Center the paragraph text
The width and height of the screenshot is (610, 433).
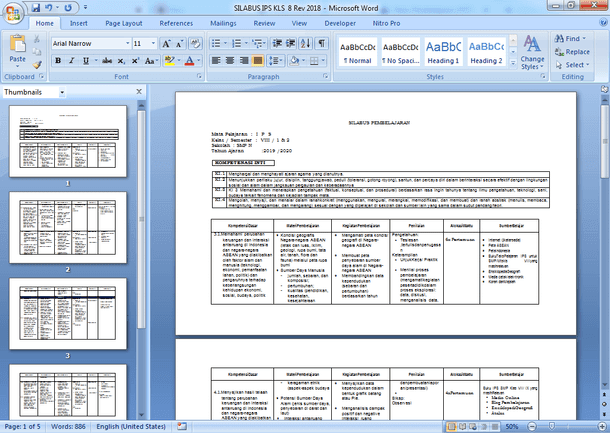coord(230,61)
